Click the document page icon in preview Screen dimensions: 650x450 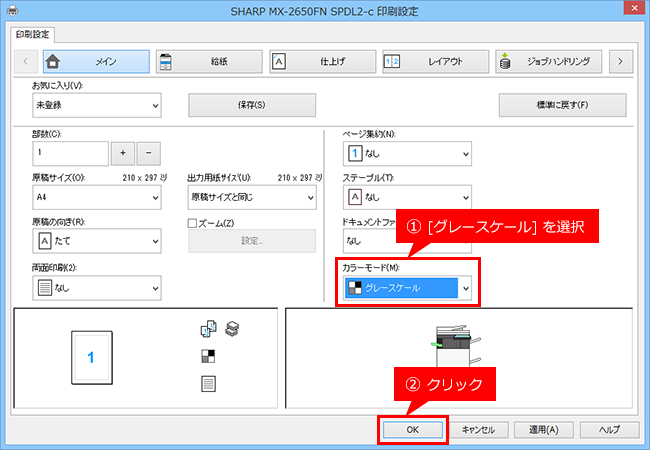click(x=208, y=384)
